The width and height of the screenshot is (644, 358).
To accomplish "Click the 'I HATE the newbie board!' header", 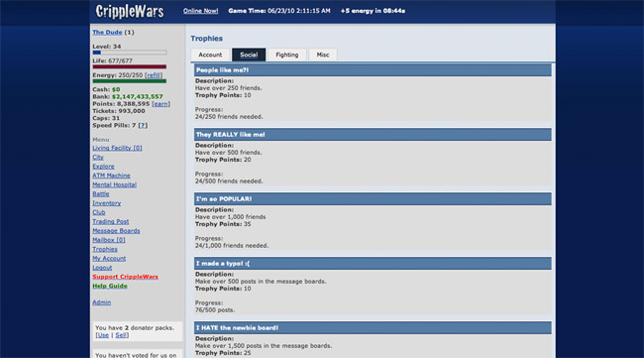I will click(373, 328).
